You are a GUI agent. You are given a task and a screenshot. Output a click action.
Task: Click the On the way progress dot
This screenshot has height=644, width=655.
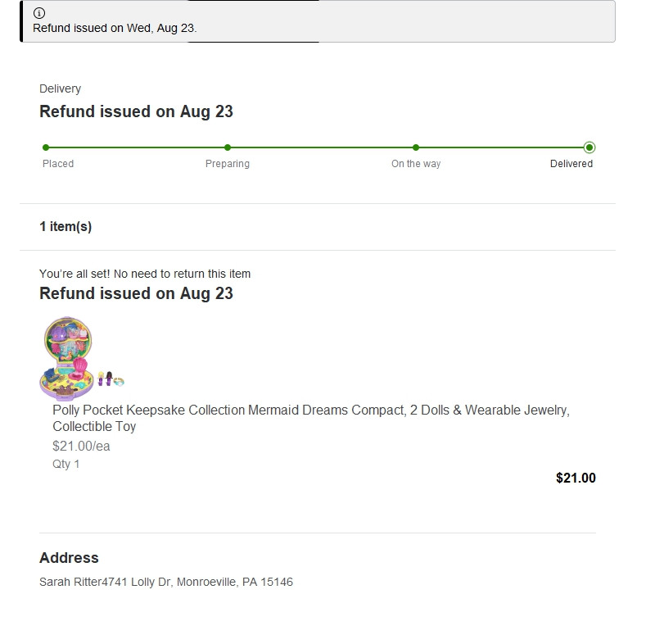[x=416, y=147]
